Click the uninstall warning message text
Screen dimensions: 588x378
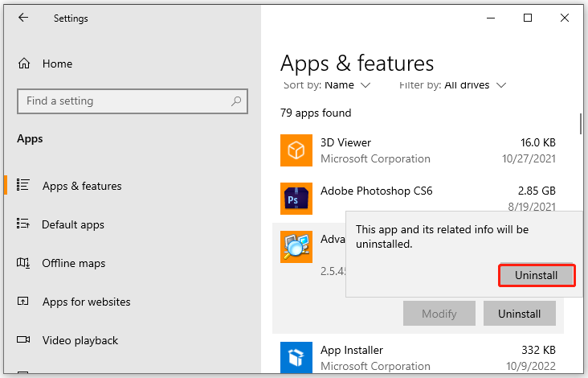coord(442,236)
